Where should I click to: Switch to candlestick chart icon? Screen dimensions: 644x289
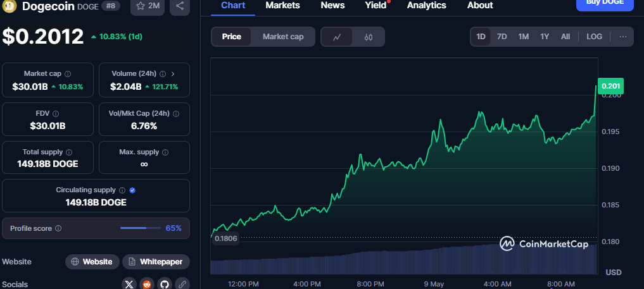369,37
